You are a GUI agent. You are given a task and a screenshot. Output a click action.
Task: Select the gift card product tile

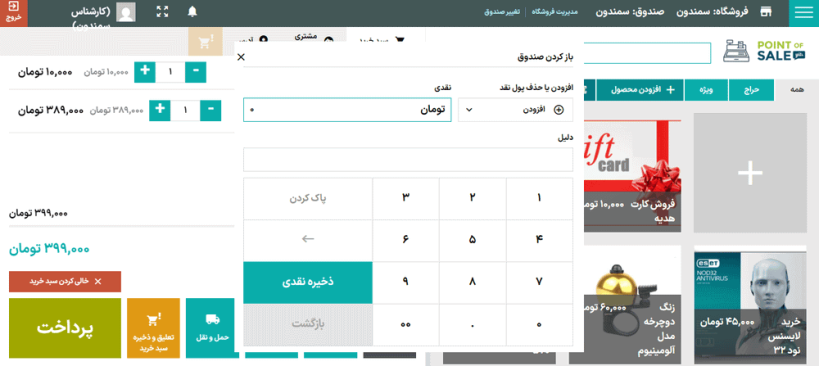(633, 176)
